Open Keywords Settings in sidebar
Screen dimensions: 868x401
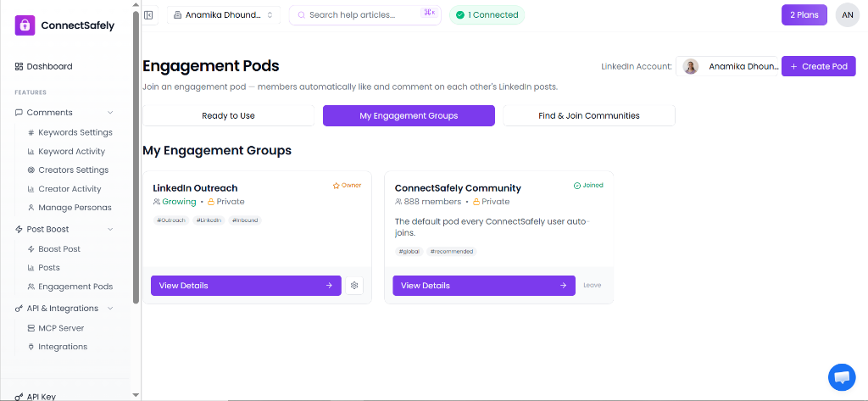[70, 132]
